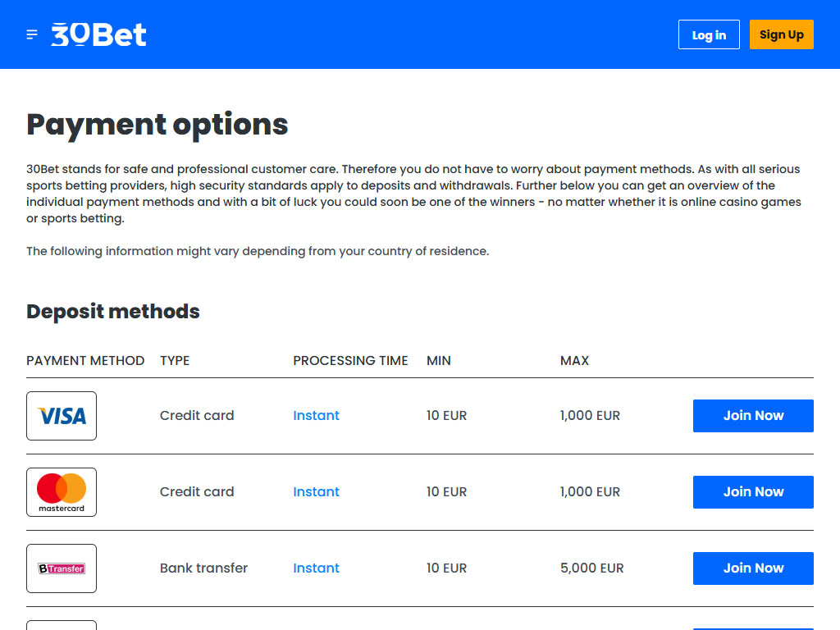Click Join Now for Bank transfer
The width and height of the screenshot is (840, 630).
[x=753, y=568]
